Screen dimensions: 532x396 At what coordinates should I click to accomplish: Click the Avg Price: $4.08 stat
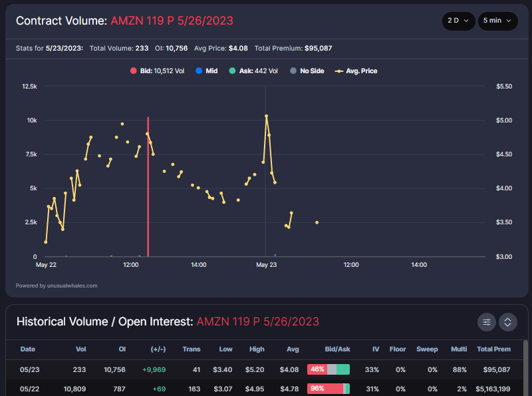(221, 48)
